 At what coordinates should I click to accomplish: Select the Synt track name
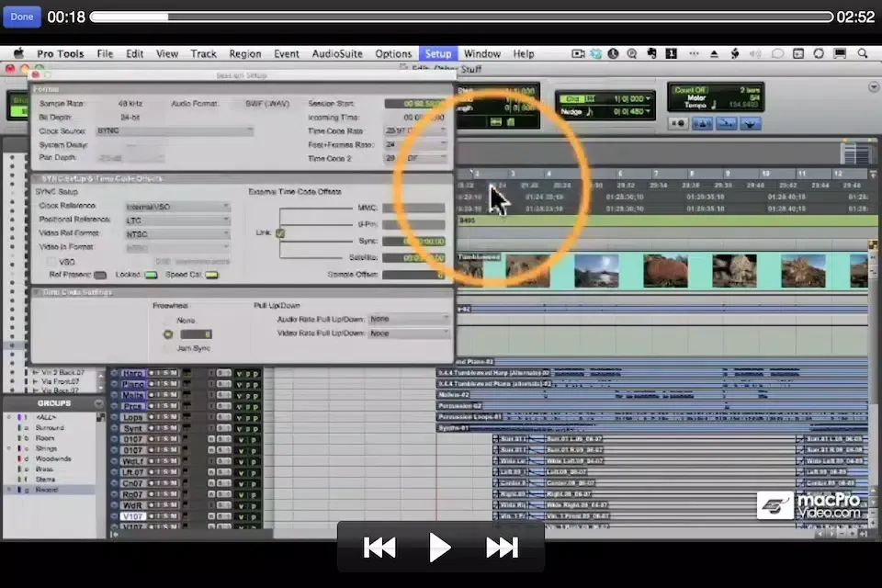132,428
